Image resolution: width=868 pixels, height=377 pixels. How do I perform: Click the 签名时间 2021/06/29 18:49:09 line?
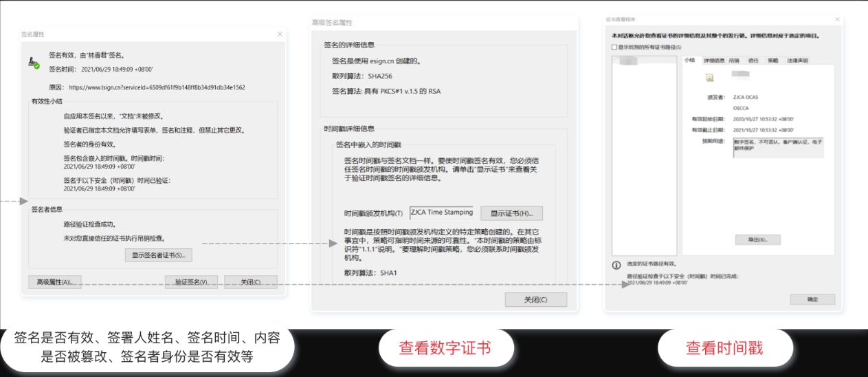(100, 69)
